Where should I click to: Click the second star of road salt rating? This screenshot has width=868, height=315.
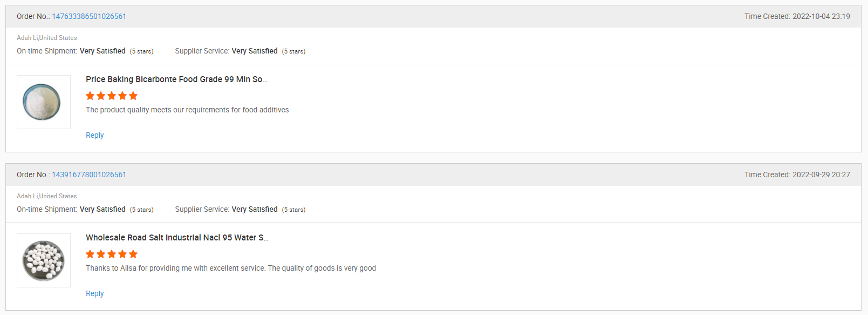pos(101,254)
